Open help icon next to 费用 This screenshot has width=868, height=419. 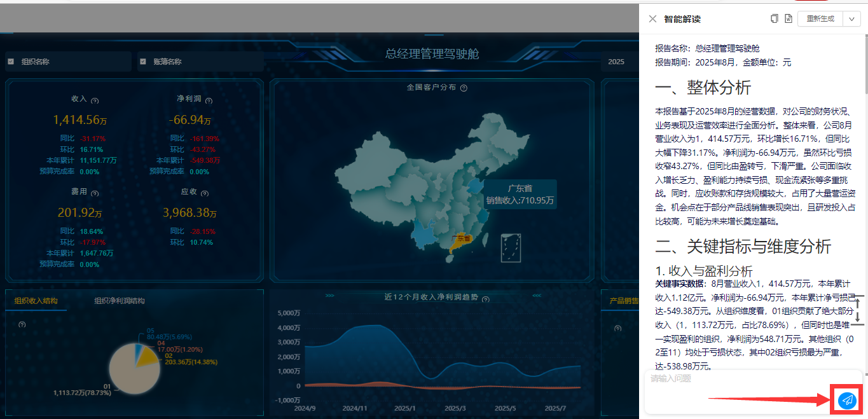95,193
